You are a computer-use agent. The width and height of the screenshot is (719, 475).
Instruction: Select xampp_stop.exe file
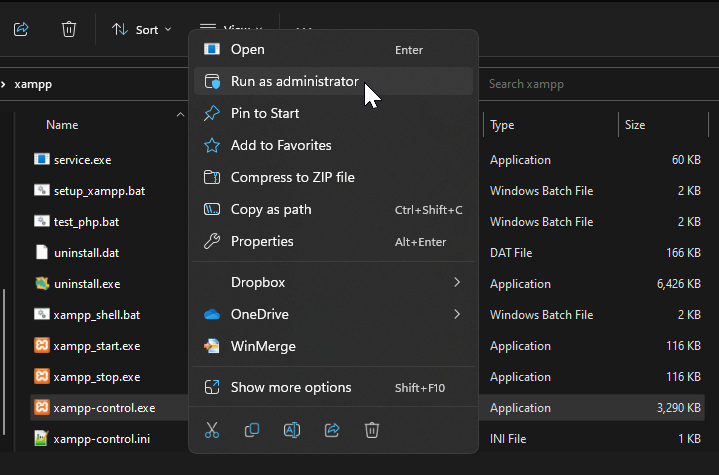(97, 377)
